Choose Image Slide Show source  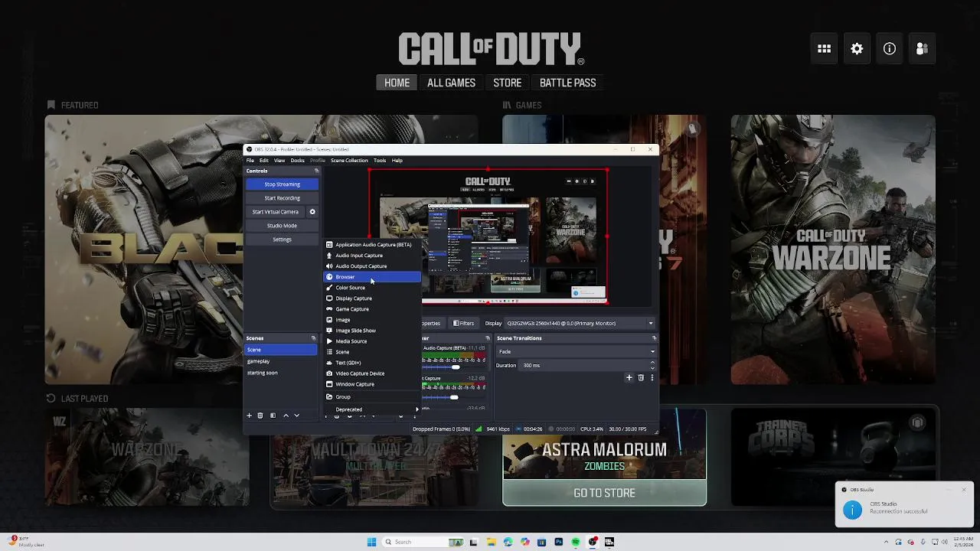(x=373, y=331)
